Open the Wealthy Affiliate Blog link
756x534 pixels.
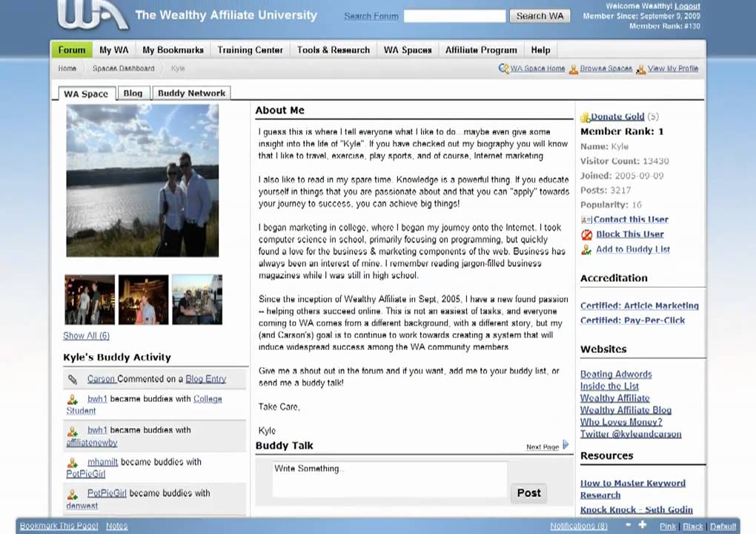626,410
